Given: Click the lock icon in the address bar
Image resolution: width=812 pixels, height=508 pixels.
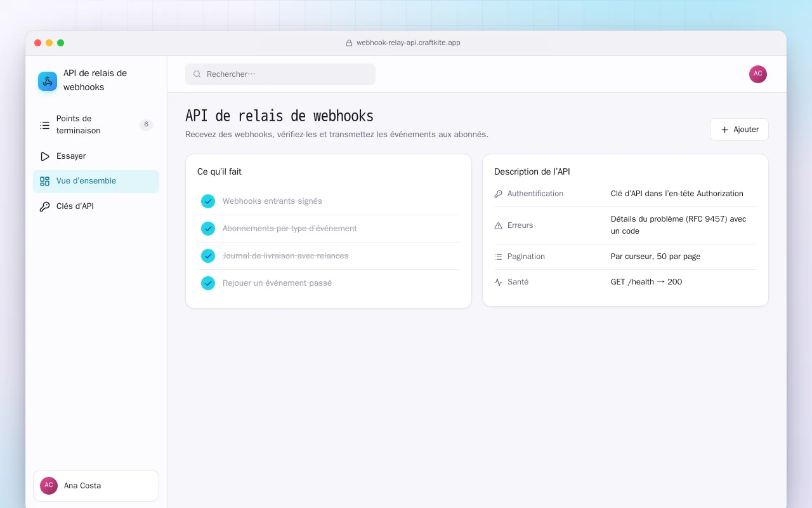Looking at the screenshot, I should (349, 43).
